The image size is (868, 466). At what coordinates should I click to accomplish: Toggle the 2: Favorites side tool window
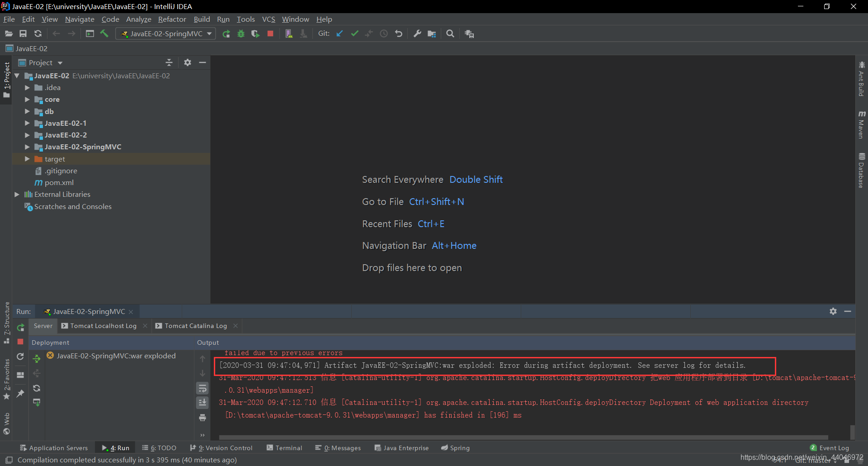point(6,379)
